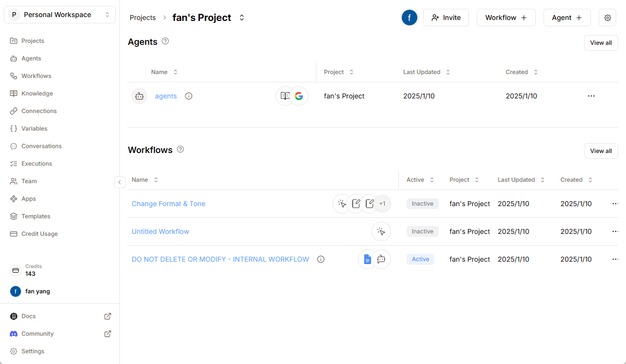Click the Google Docs icon in INTERNAL WORKFLOW row
The width and height of the screenshot is (626, 364).
pyautogui.click(x=368, y=259)
